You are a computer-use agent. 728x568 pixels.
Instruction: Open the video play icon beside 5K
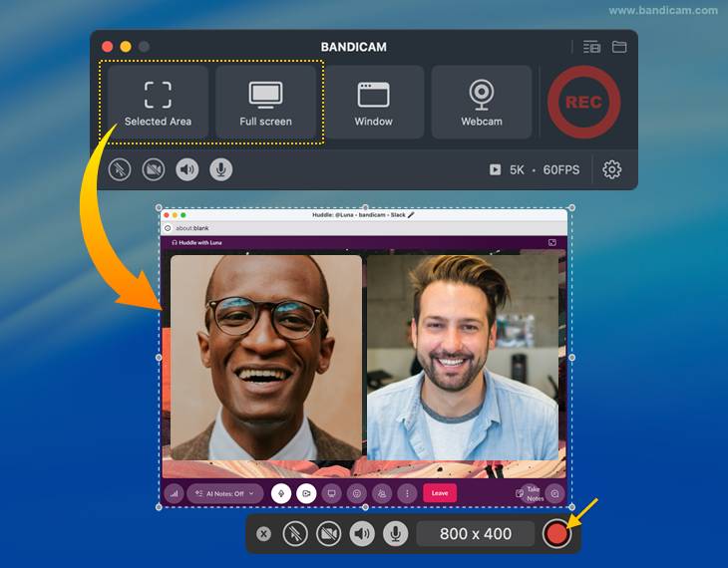495,169
